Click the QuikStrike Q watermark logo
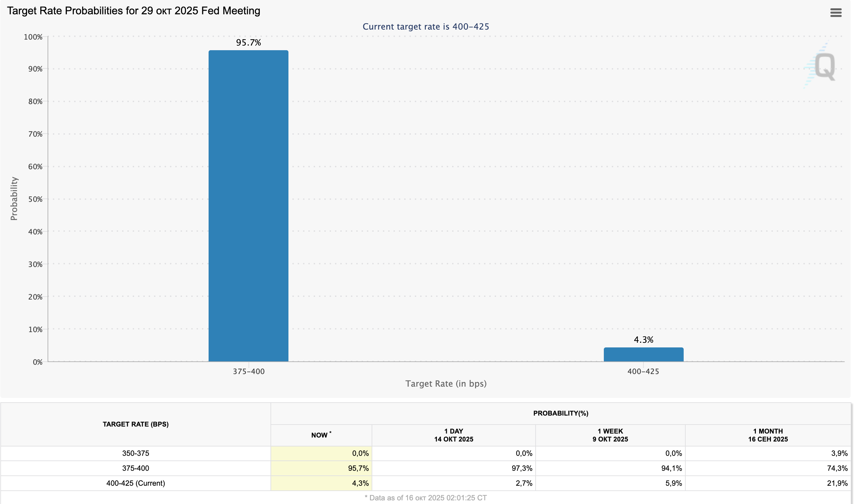Screen dimensions: 857x504 (824, 66)
